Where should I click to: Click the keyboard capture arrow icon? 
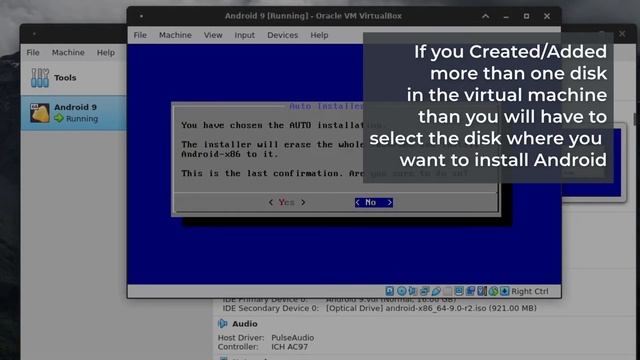(504, 291)
